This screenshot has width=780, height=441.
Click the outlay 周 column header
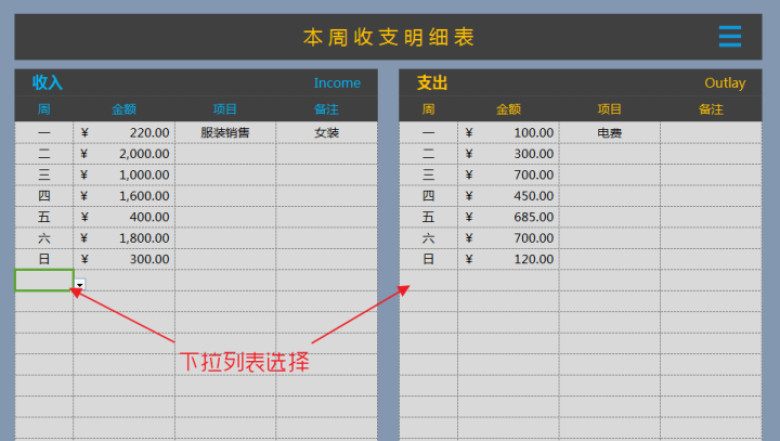(428, 109)
